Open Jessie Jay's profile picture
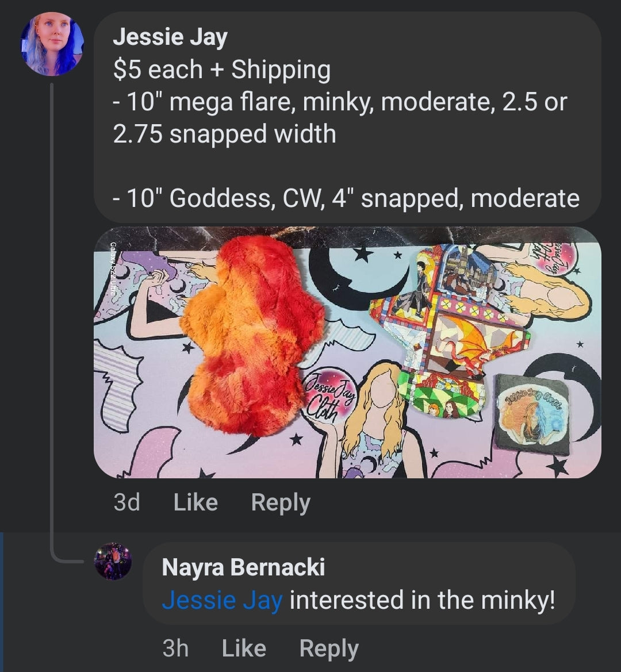 click(52, 44)
